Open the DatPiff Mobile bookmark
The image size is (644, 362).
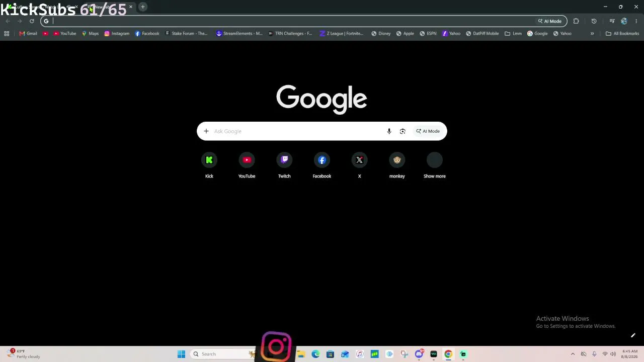(482, 33)
